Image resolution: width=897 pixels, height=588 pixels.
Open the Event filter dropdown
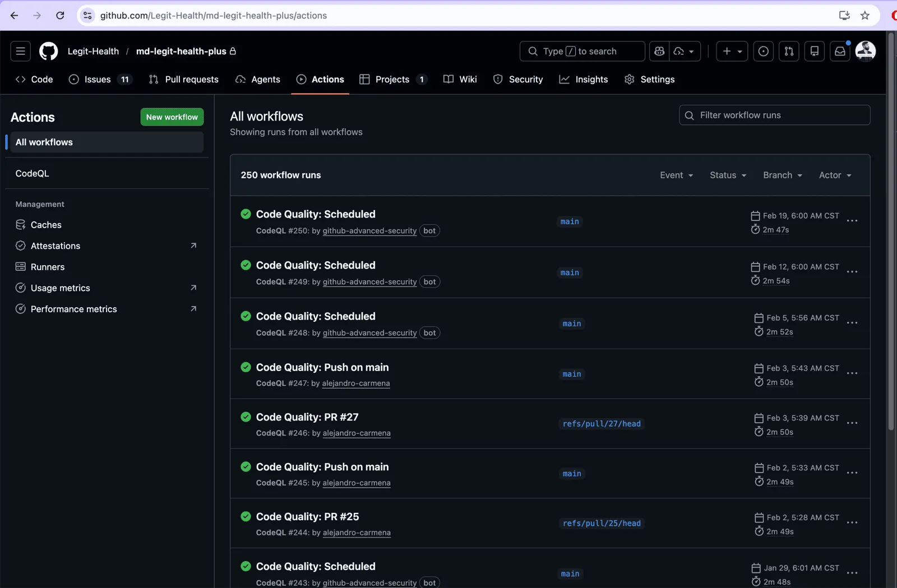[x=676, y=175]
